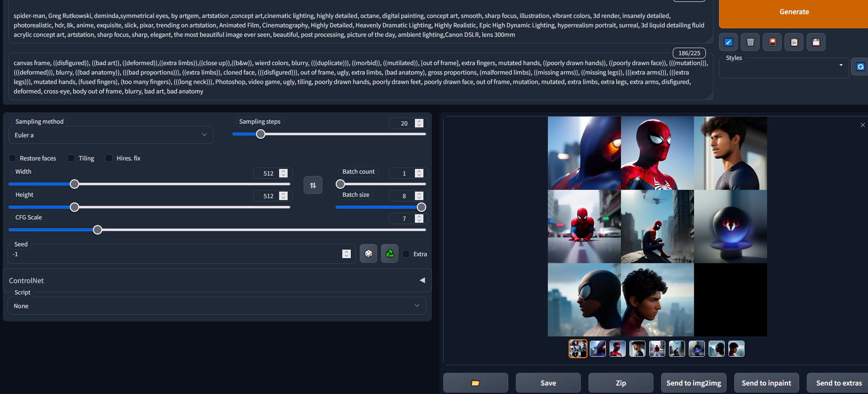The image size is (868, 394).
Task: Click the Generate button
Action: pyautogui.click(x=794, y=12)
